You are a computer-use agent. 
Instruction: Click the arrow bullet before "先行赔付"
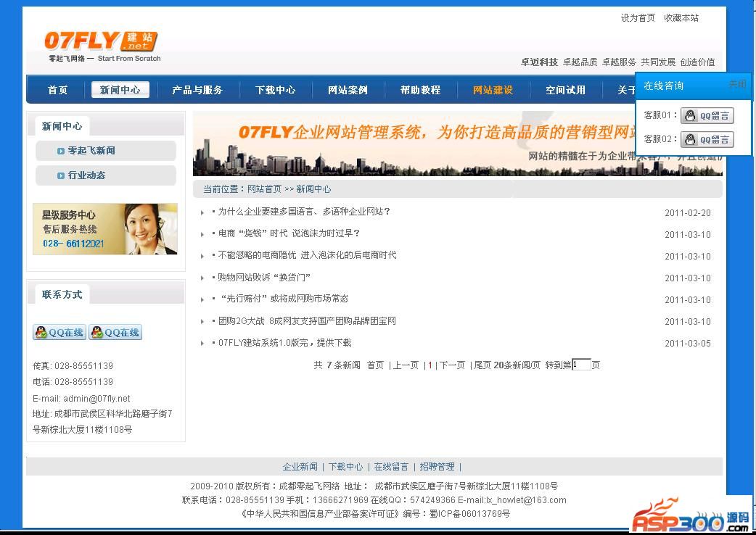[x=202, y=299]
